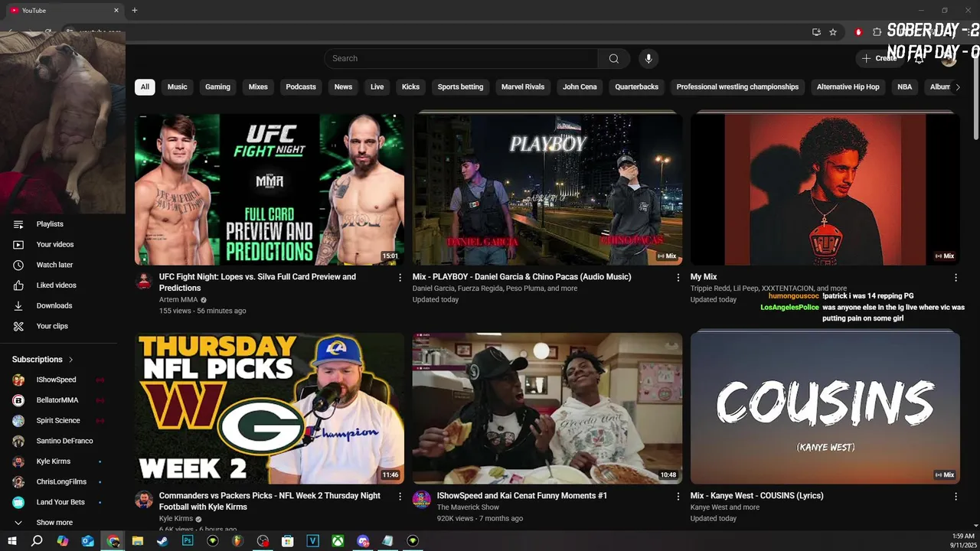Open more options for PLAYBOY mix
The height and width of the screenshot is (551, 980).
[678, 278]
